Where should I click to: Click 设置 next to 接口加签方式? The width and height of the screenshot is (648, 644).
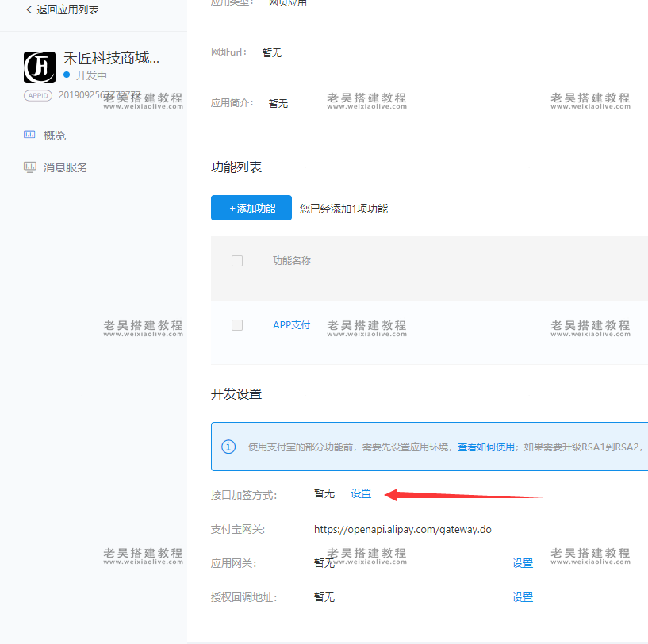pos(360,493)
